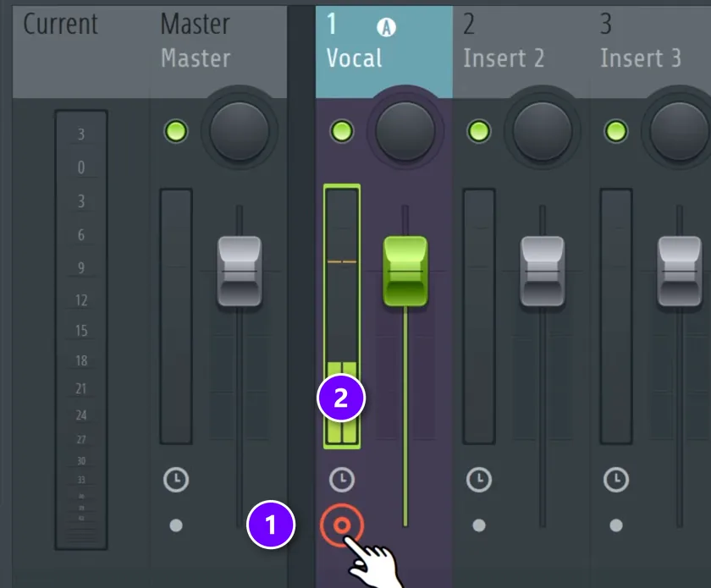Click the Insert 2 pan knob
711x588 pixels.
click(543, 131)
